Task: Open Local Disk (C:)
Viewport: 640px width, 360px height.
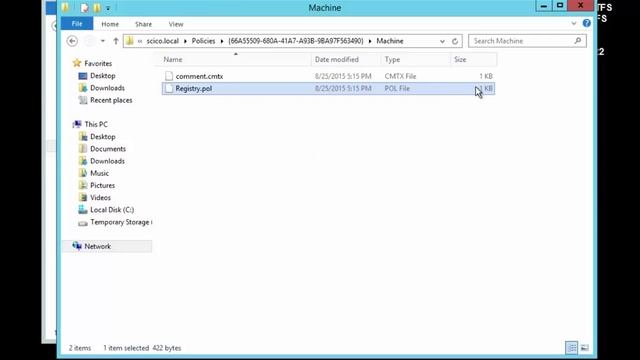Action: point(112,210)
